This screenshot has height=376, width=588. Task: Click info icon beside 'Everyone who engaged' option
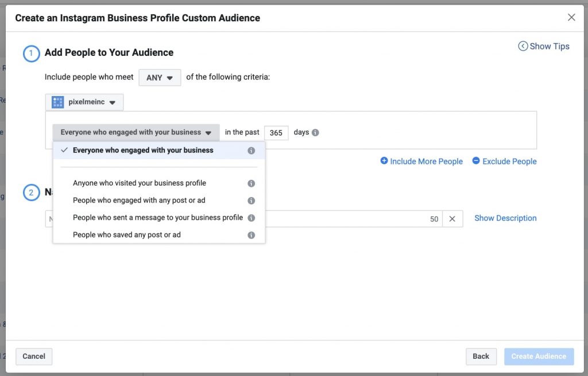tap(251, 151)
